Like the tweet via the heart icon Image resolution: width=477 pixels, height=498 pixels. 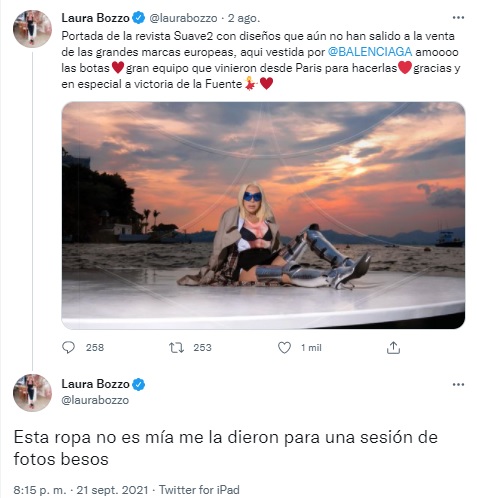click(x=284, y=348)
